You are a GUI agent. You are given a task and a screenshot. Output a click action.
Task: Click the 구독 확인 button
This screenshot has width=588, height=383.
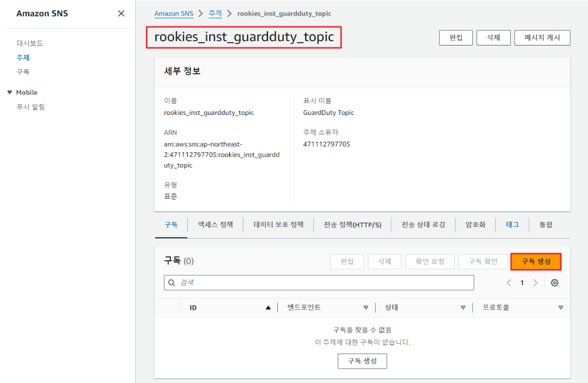(x=483, y=261)
